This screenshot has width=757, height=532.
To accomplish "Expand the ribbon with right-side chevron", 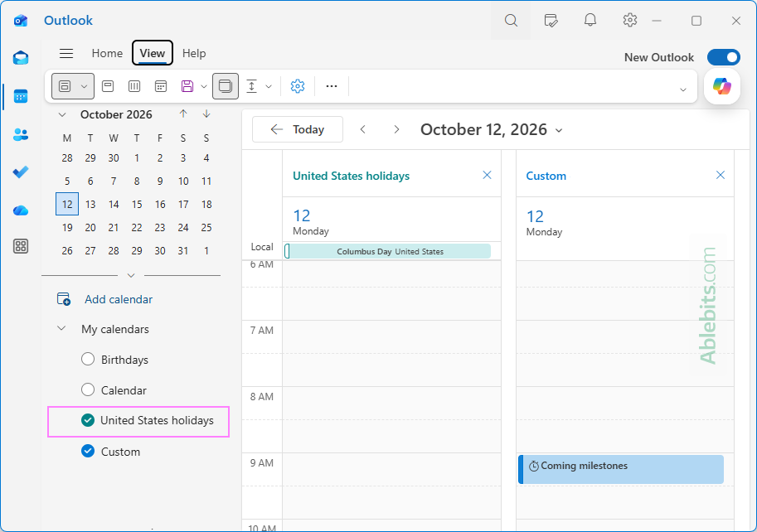I will coord(682,89).
